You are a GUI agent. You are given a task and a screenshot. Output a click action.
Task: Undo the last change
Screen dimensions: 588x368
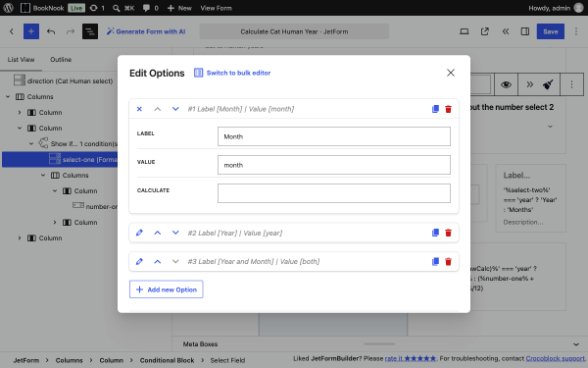[51, 31]
